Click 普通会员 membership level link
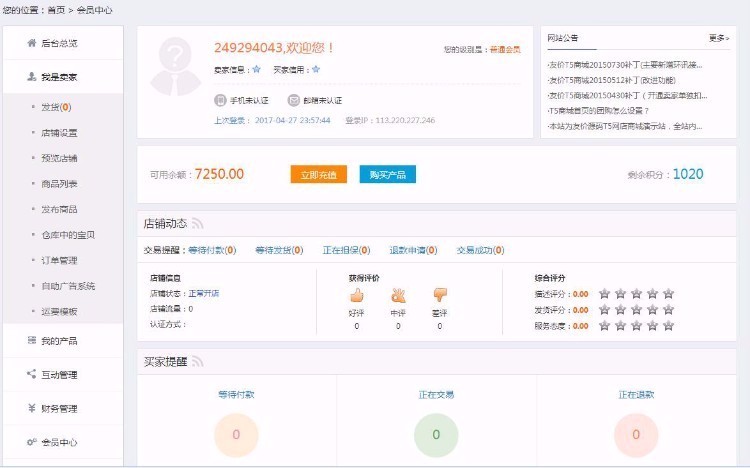 (x=505, y=49)
